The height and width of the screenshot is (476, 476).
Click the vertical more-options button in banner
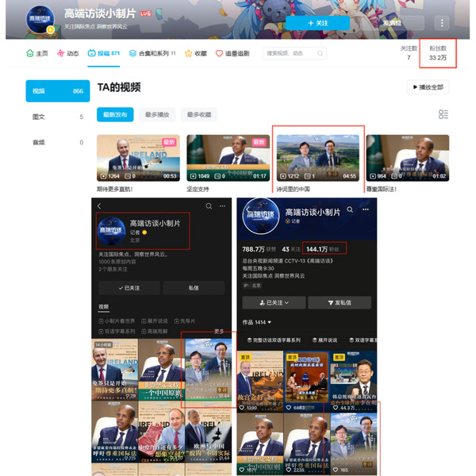click(443, 23)
